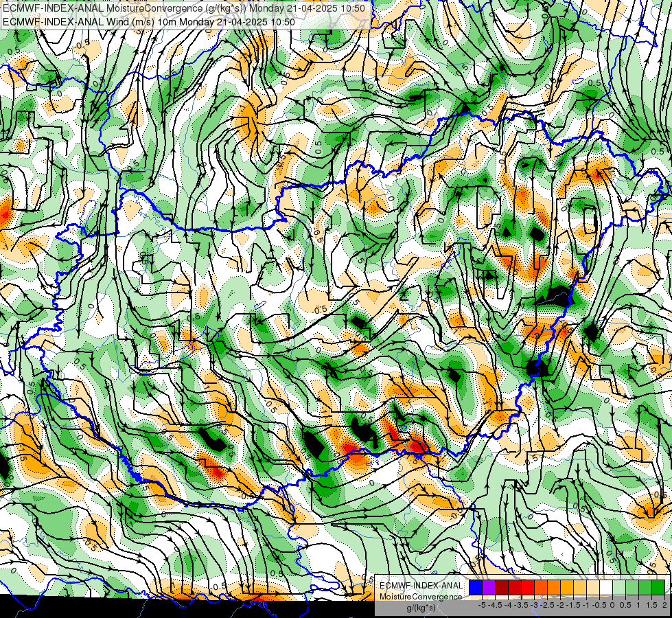672x618 pixels.
Task: Click the legend scale value 2
Action: click(664, 605)
